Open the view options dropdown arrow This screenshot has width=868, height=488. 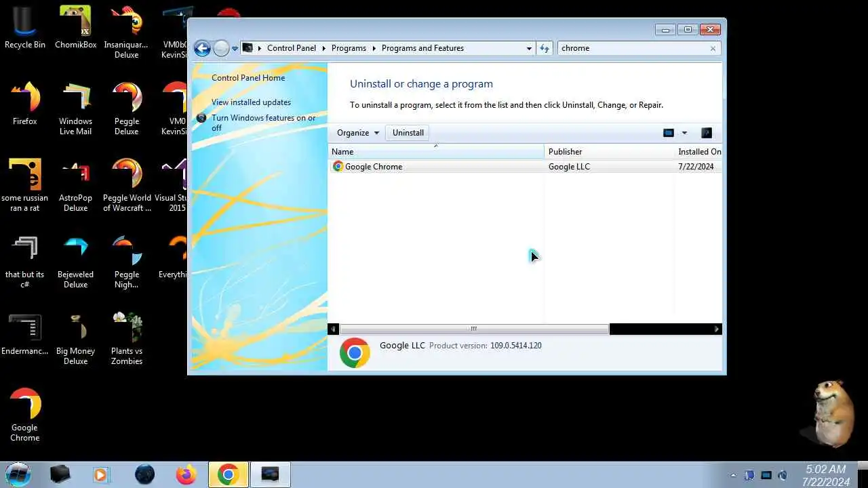[x=684, y=133]
